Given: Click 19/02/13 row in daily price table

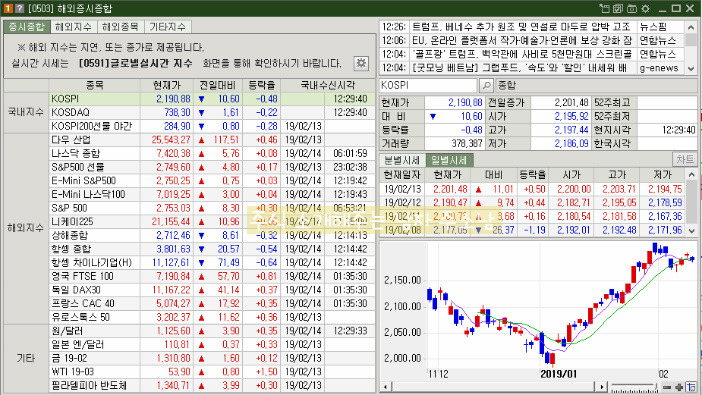Looking at the screenshot, I should [x=533, y=189].
